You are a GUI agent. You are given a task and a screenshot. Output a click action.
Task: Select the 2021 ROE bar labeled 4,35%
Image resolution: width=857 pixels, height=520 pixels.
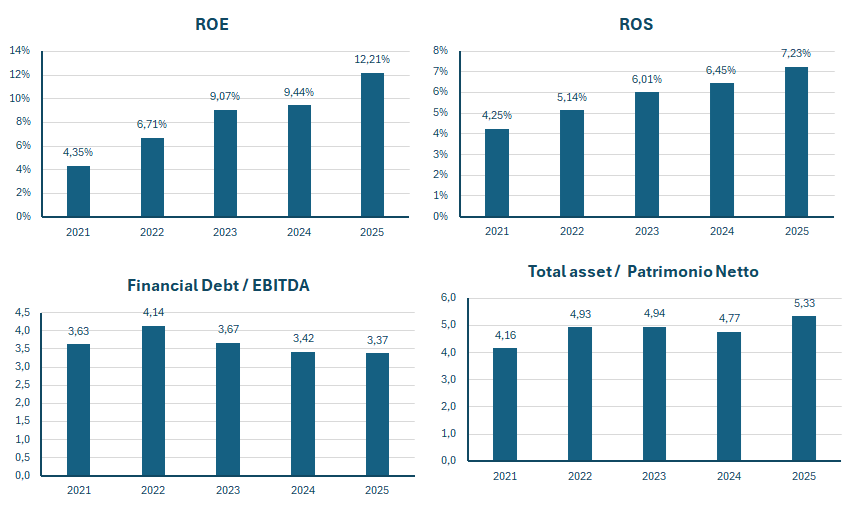click(x=78, y=191)
